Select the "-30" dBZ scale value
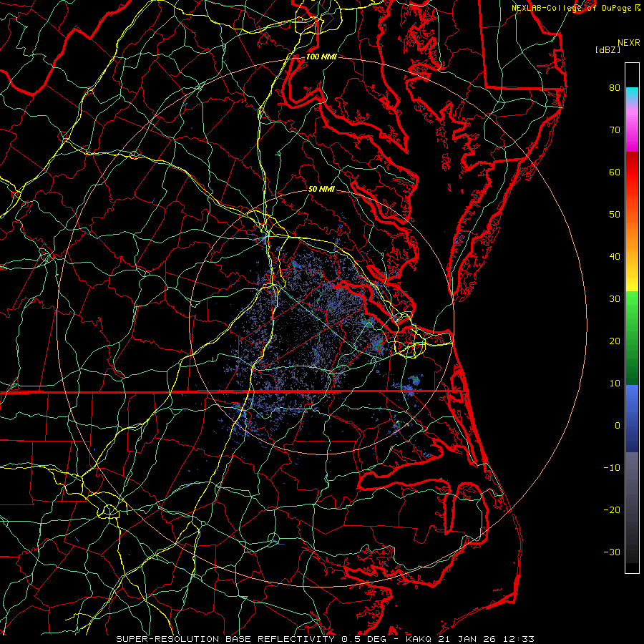Image resolution: width=644 pixels, height=644 pixels. 612,552
